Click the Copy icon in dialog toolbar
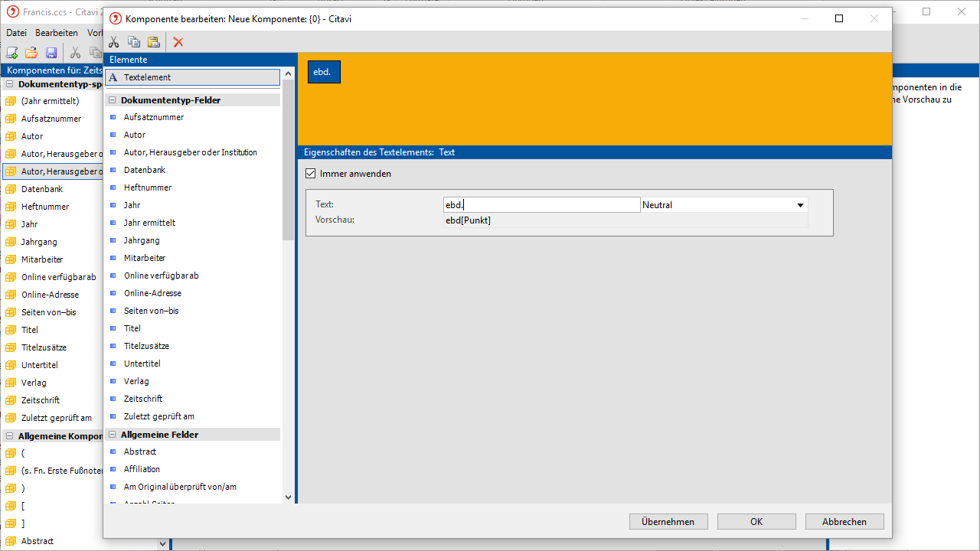The height and width of the screenshot is (551, 980). 134,42
